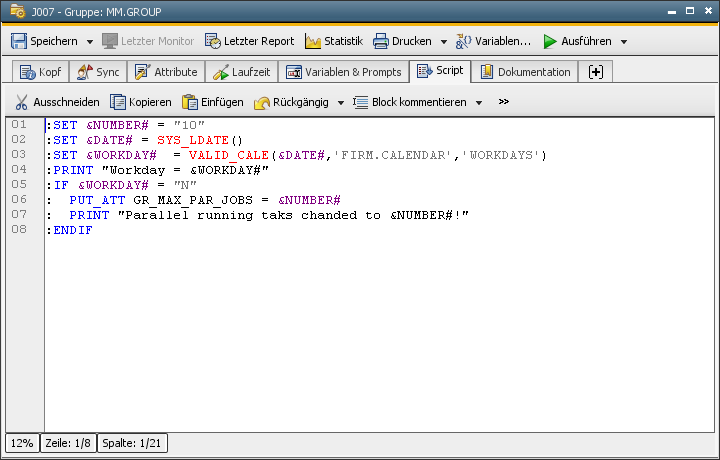Click the Rückgängig undo icon
The image size is (720, 460).
pos(262,102)
